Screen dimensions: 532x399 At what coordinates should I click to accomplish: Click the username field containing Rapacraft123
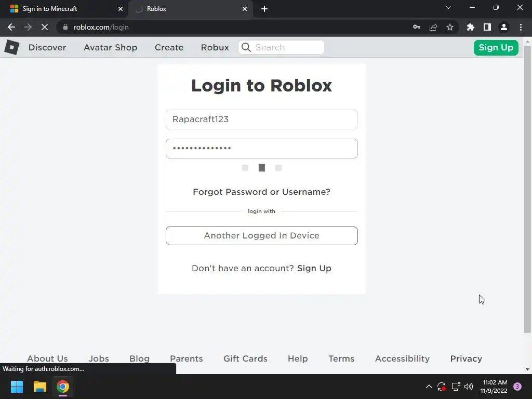(x=262, y=119)
